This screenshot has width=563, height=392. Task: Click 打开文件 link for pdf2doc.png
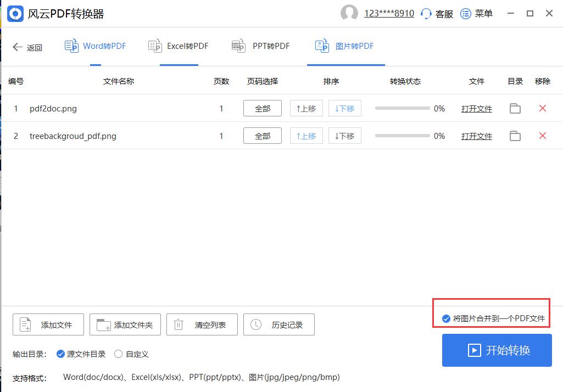click(x=476, y=108)
